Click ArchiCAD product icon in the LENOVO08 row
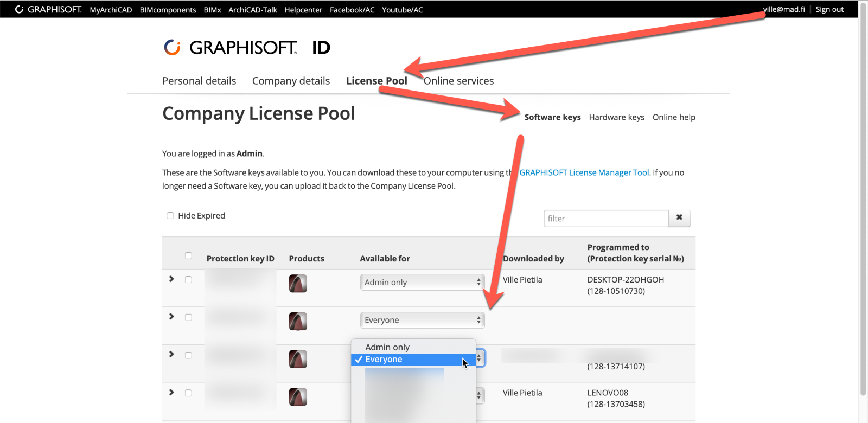Viewport: 868px width, 423px height. coord(298,397)
